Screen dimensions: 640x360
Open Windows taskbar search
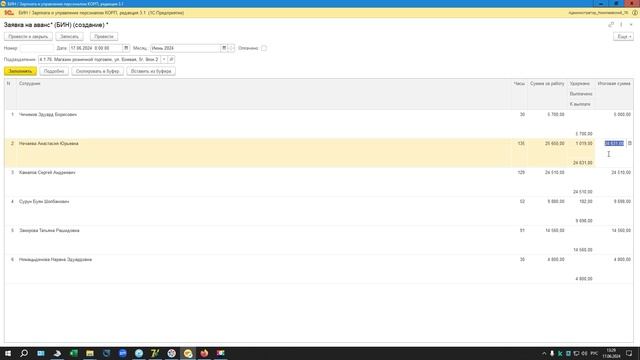point(24,353)
